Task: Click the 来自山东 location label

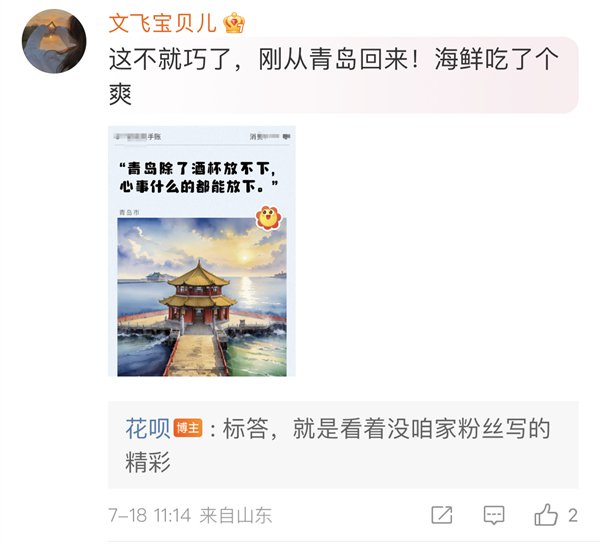Action: (x=236, y=515)
